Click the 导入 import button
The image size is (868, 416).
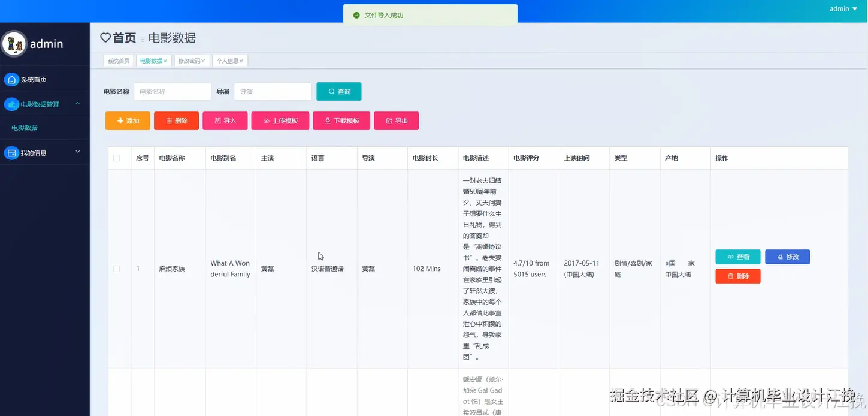click(225, 120)
